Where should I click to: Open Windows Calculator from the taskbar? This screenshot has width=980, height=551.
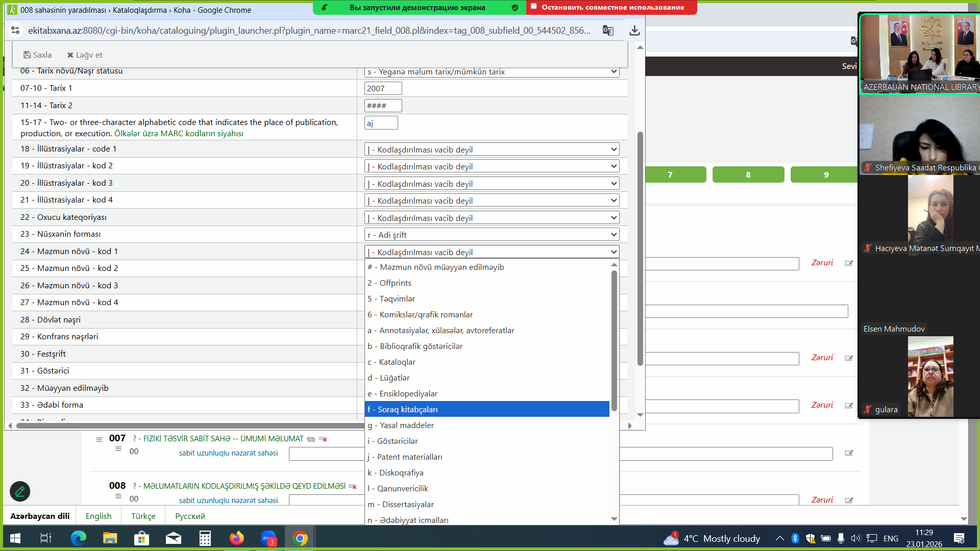[205, 538]
